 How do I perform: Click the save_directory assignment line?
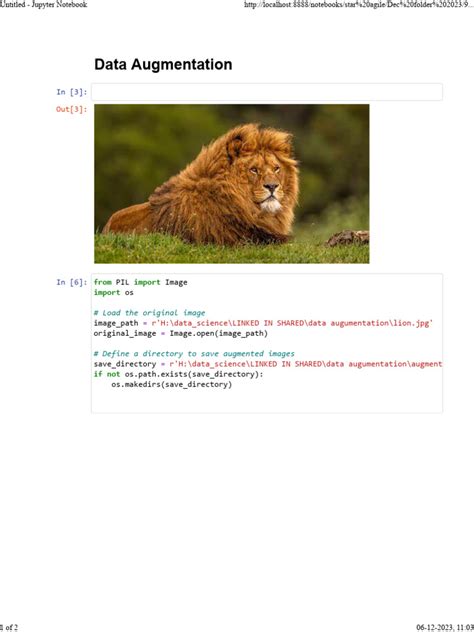(268, 364)
